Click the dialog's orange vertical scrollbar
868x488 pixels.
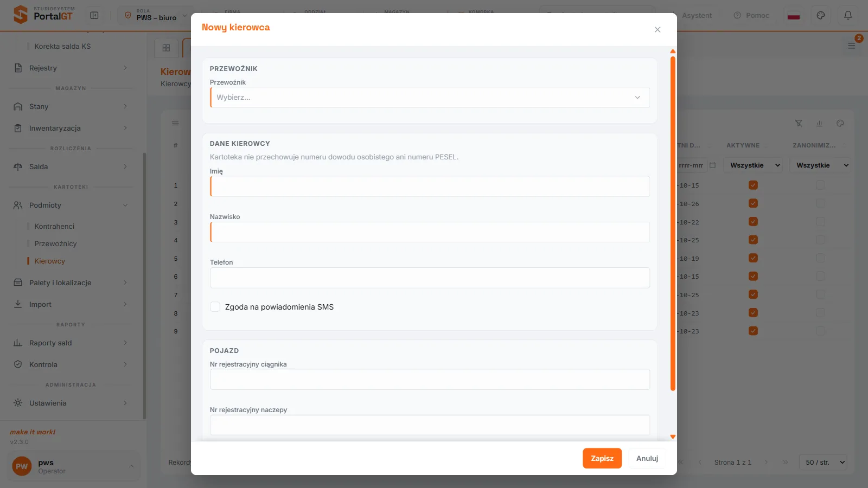tap(673, 223)
